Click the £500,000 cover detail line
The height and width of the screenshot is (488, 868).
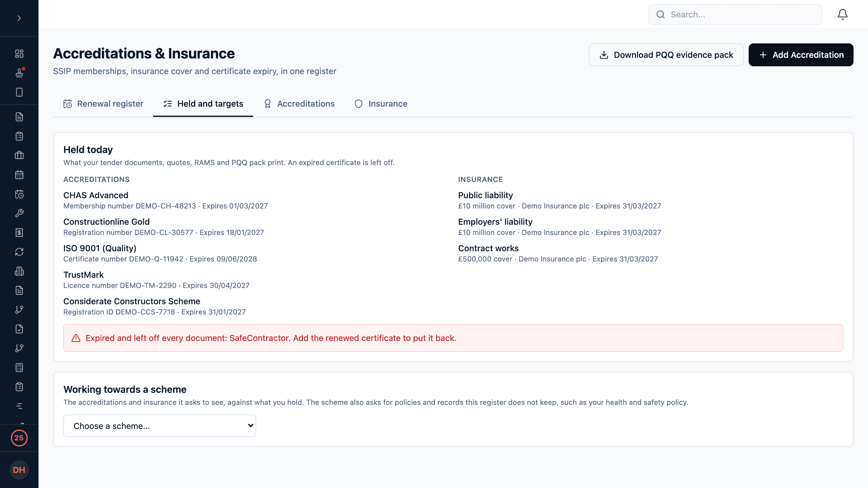(x=558, y=259)
